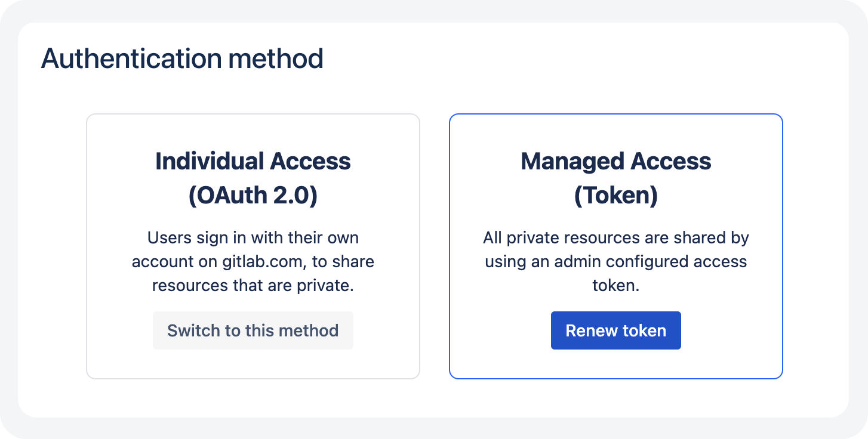Image resolution: width=868 pixels, height=439 pixels.
Task: Choose the OAuth 2.0 authentication option
Action: 253,246
